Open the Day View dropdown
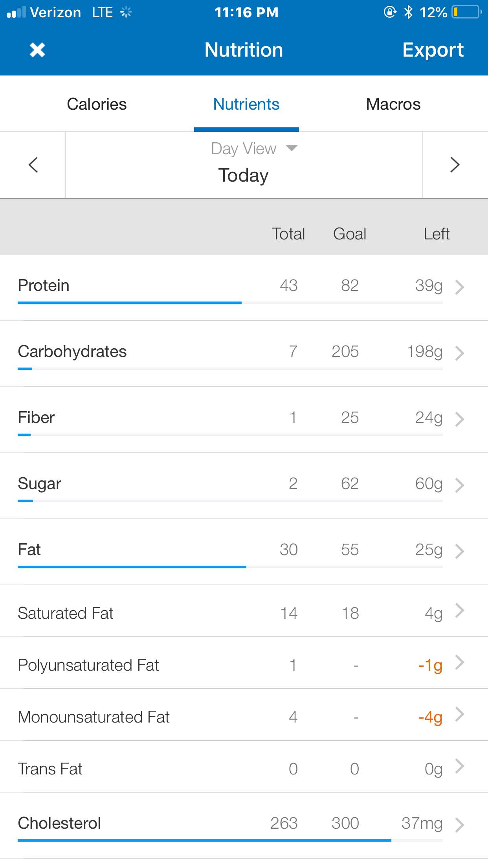488x868 pixels. coord(254,149)
